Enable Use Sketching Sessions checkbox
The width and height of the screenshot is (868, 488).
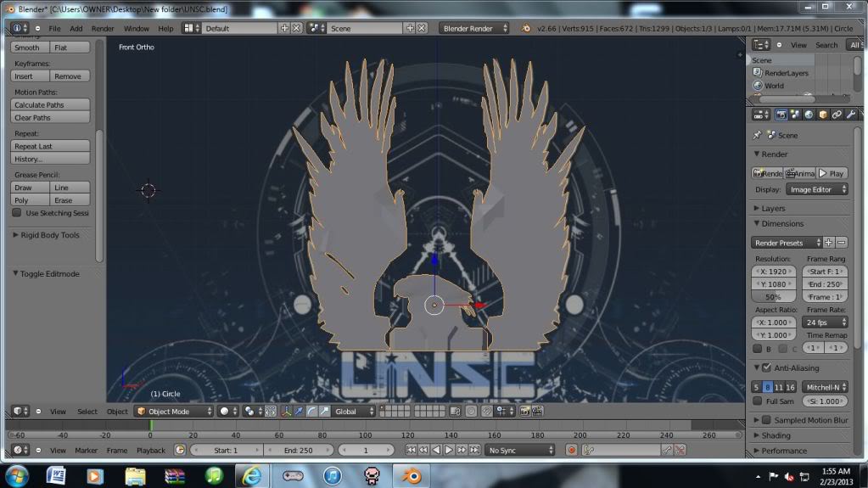click(17, 213)
